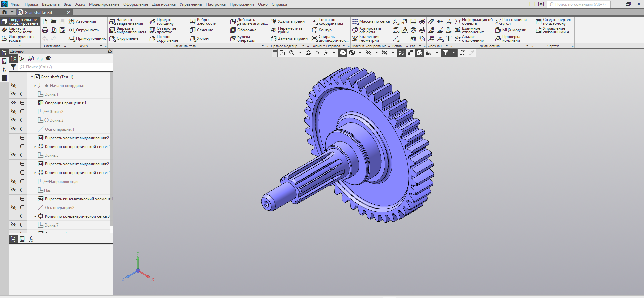The image size is (644, 298).
Task: Open filter dropdown arrow in view toolbar
Action: (x=453, y=53)
